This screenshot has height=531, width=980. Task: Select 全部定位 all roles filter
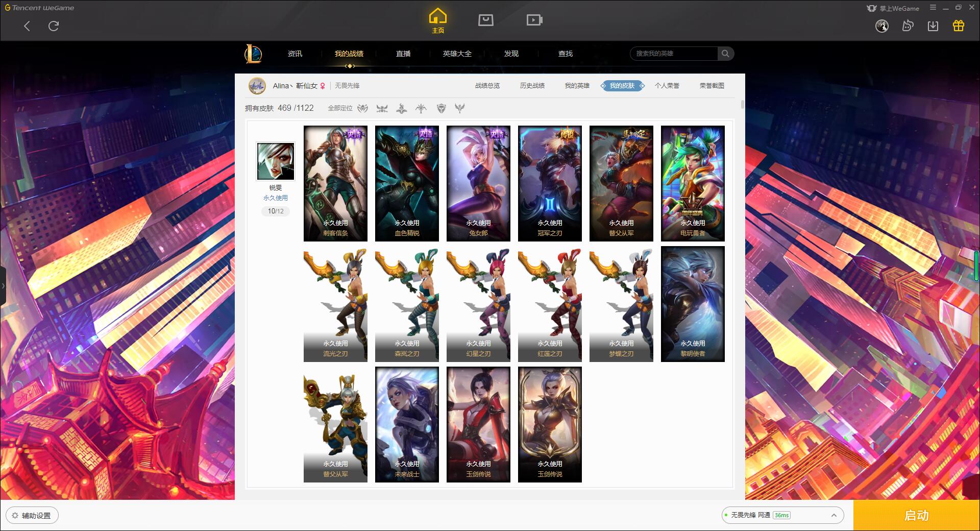[340, 108]
